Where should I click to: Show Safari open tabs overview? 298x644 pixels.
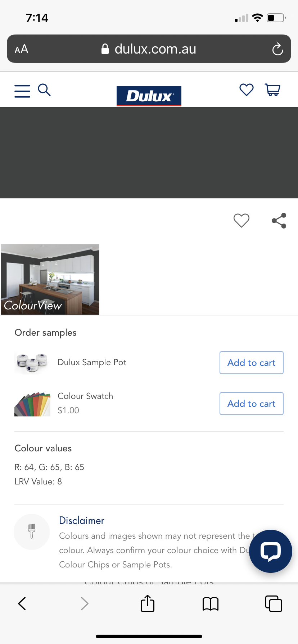274,604
